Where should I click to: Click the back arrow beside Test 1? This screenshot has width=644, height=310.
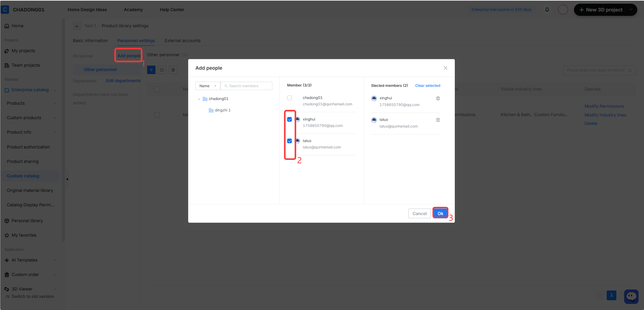point(77,26)
